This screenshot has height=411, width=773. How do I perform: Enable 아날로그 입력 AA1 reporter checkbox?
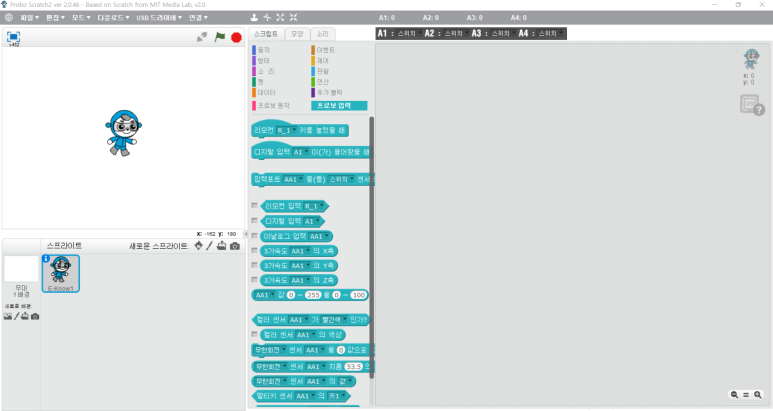point(254,236)
